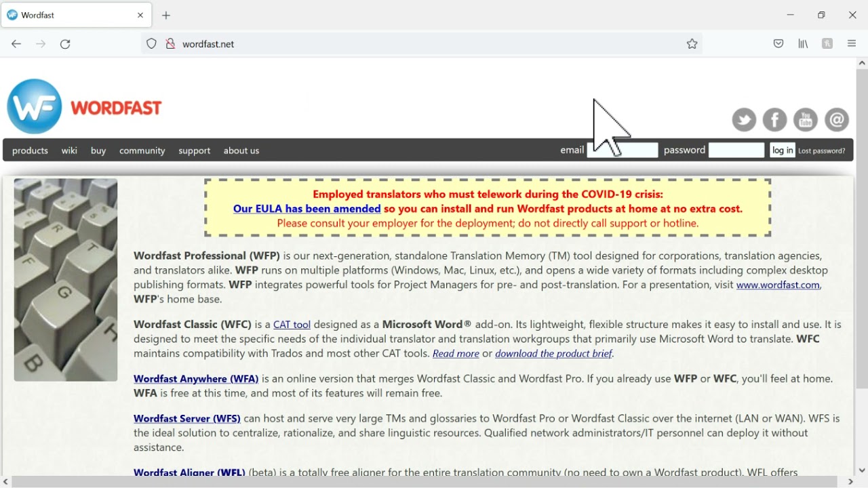This screenshot has width=868, height=488.
Task: Open the Wordfast Server (WFS) link
Action: click(187, 419)
